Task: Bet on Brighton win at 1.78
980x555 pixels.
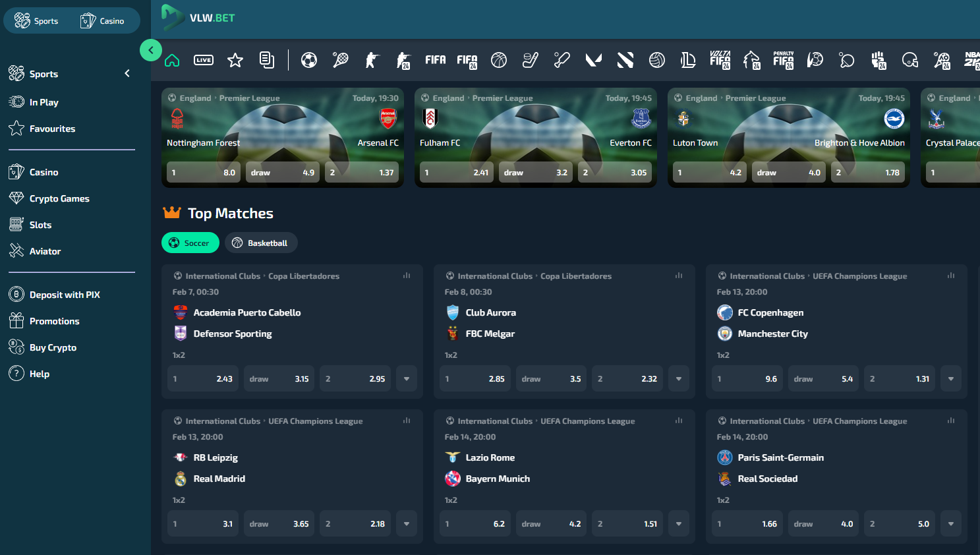Action: click(x=868, y=172)
